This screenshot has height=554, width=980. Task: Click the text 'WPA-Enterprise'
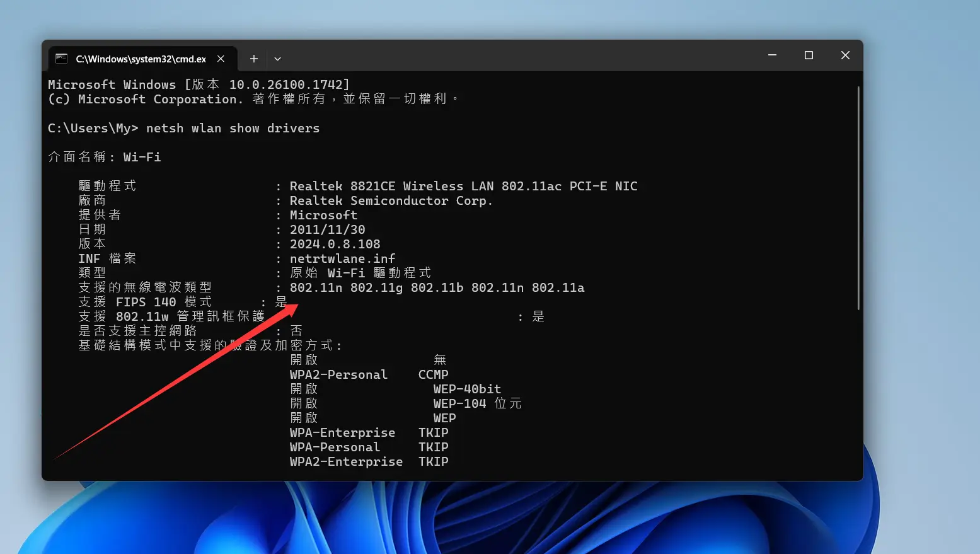tap(342, 432)
